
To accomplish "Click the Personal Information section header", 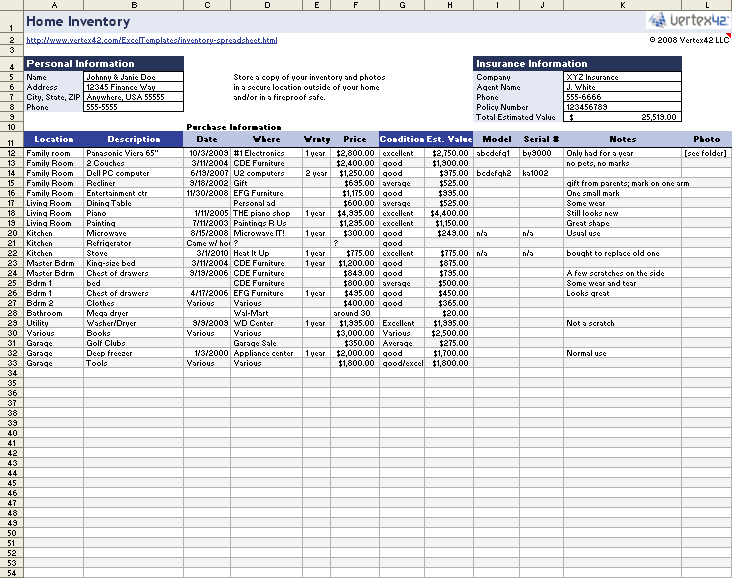I will (x=104, y=64).
